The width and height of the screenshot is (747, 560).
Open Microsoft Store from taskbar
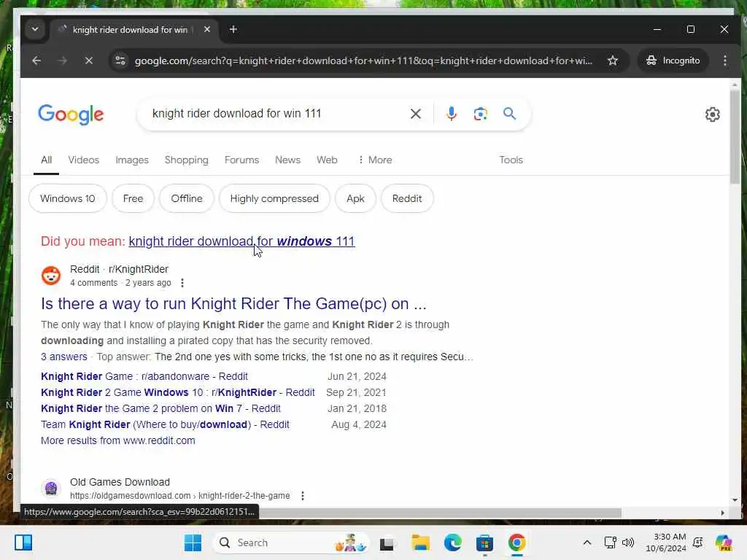(484, 542)
